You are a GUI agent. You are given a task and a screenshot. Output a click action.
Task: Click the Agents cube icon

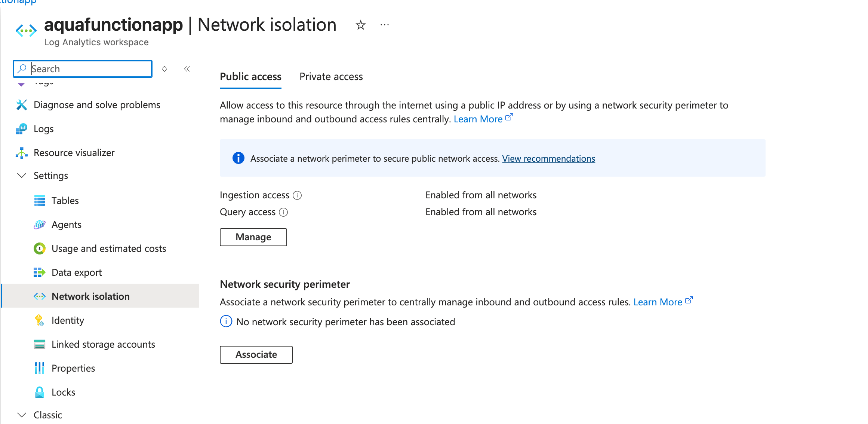click(x=40, y=225)
